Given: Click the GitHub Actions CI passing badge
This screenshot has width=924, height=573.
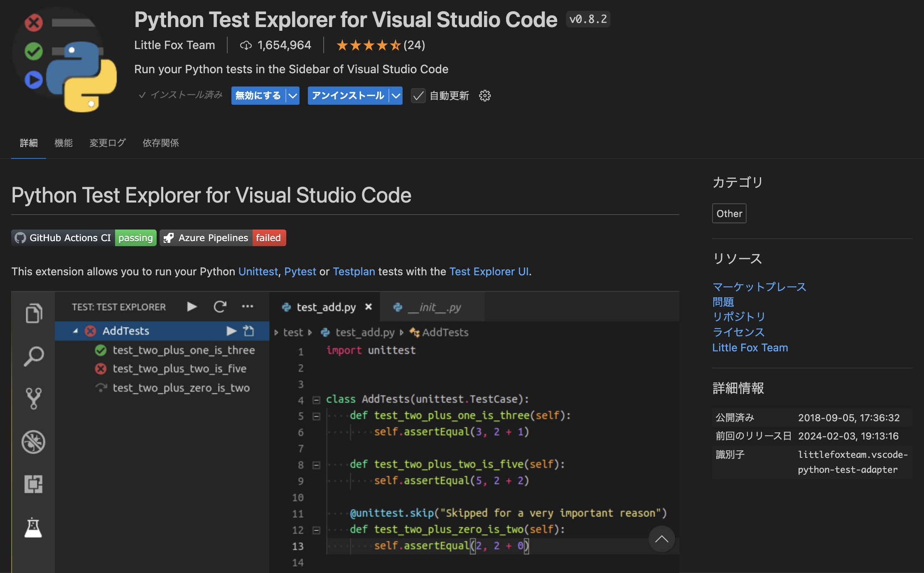Looking at the screenshot, I should [x=84, y=237].
